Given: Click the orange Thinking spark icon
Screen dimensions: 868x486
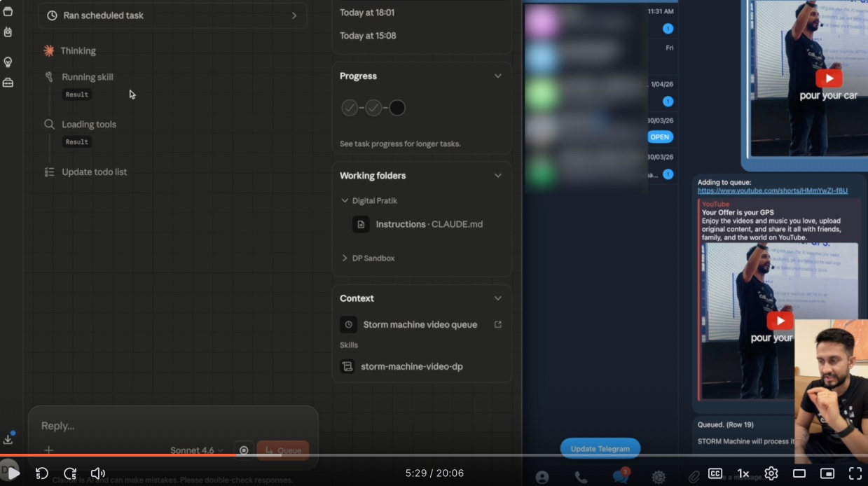Looking at the screenshot, I should (x=49, y=50).
